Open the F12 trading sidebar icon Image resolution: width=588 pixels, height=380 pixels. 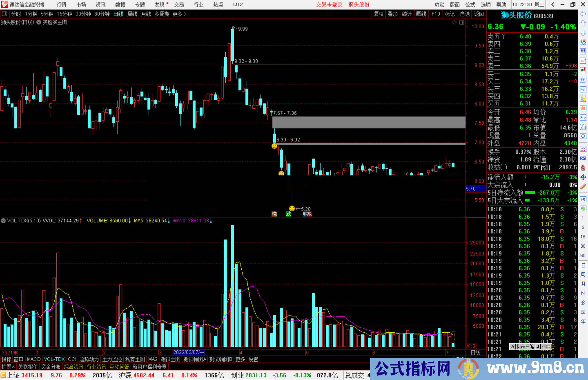click(x=583, y=118)
